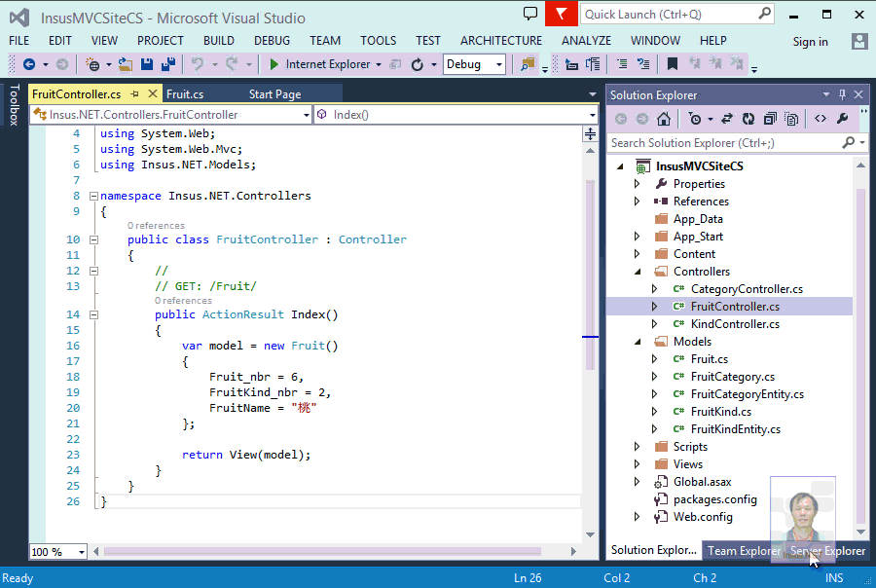Click the Sync with Active Document icon
This screenshot has height=588, width=876.
(727, 119)
